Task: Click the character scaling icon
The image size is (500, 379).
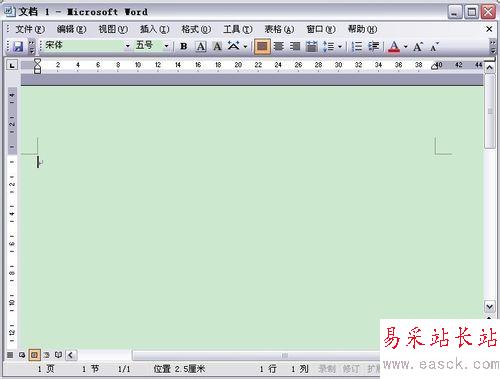Action: tap(234, 46)
